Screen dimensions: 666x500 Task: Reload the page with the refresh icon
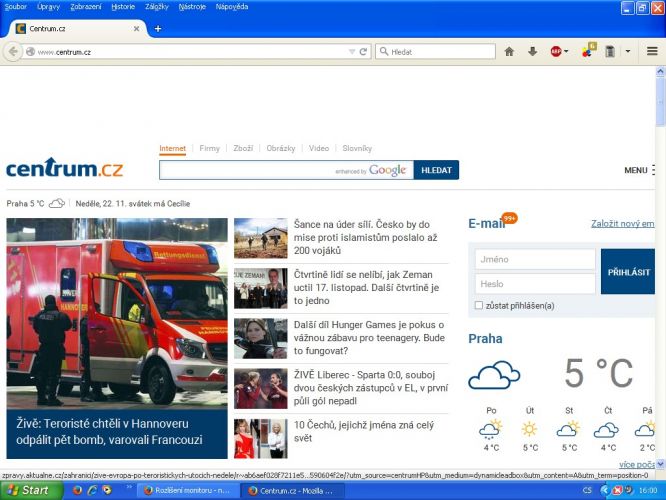coord(363,52)
